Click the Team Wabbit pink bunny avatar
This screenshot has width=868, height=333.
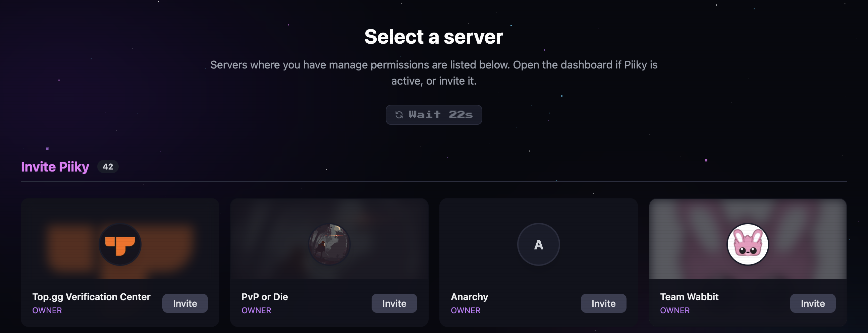(748, 245)
